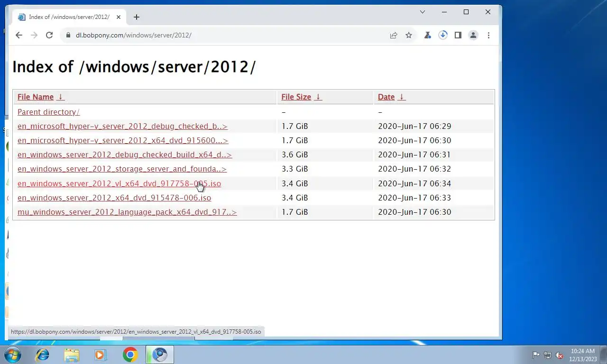Click the date 2020-Jun-17 06:32

tap(414, 169)
